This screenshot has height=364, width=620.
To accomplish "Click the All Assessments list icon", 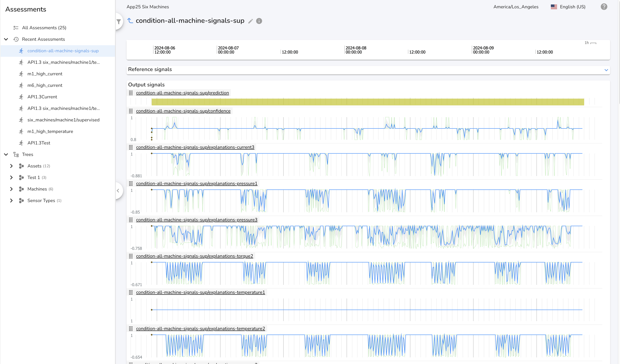I will pyautogui.click(x=16, y=28).
